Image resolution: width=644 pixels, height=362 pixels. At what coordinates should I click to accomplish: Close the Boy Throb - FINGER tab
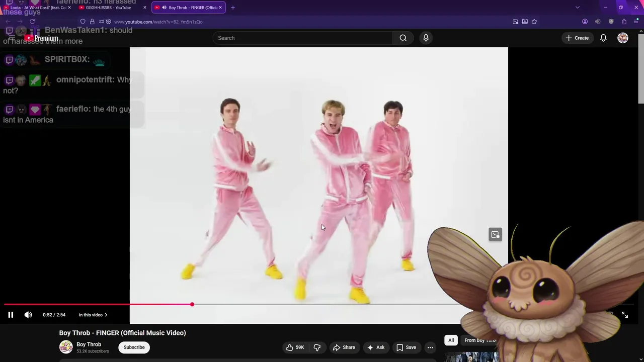coord(220,8)
